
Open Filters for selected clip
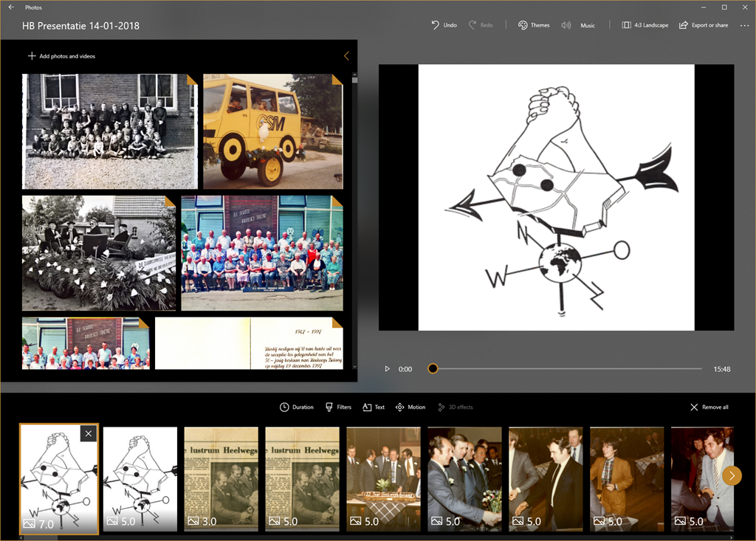[x=338, y=407]
